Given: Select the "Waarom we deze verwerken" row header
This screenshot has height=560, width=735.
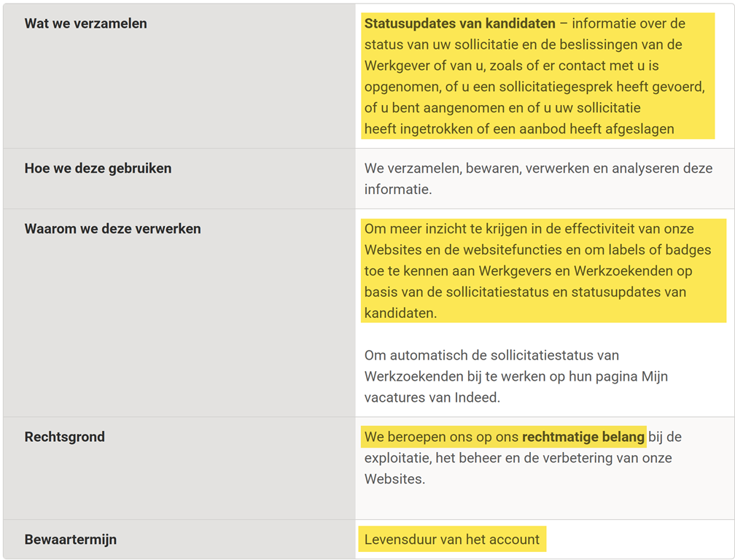Looking at the screenshot, I should [112, 229].
